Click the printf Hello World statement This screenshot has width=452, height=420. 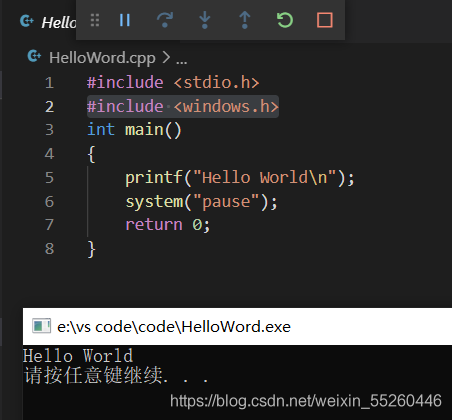click(x=240, y=177)
